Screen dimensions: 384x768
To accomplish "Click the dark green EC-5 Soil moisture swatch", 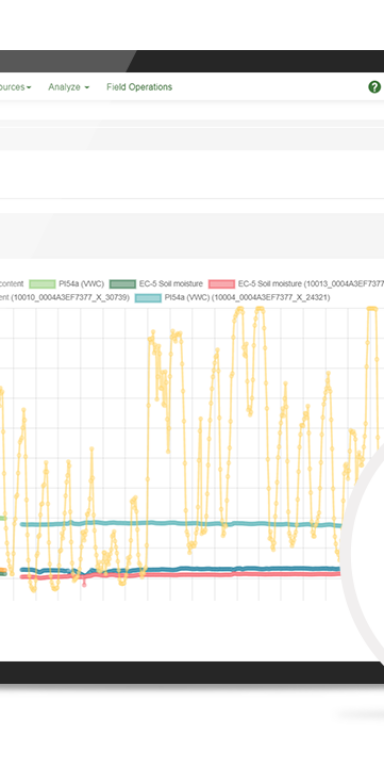I will [x=122, y=284].
